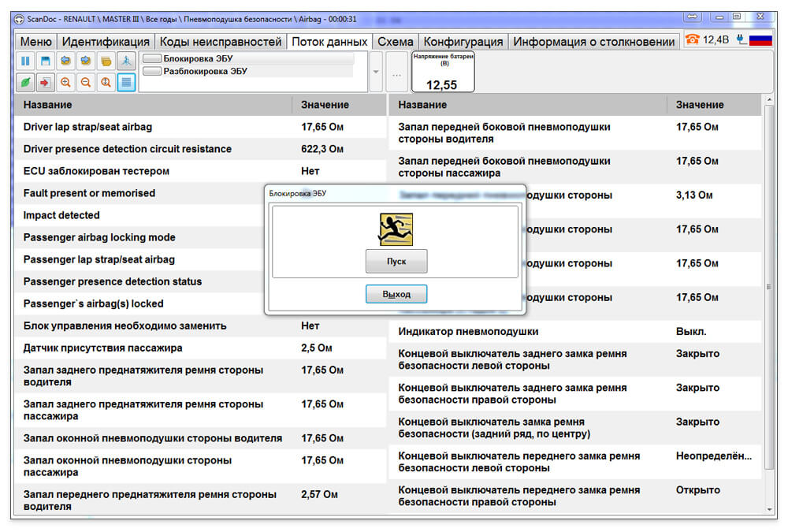Viewport: 788px width, 532px height.
Task: Switch to the Идентификация tab
Action: coord(106,42)
